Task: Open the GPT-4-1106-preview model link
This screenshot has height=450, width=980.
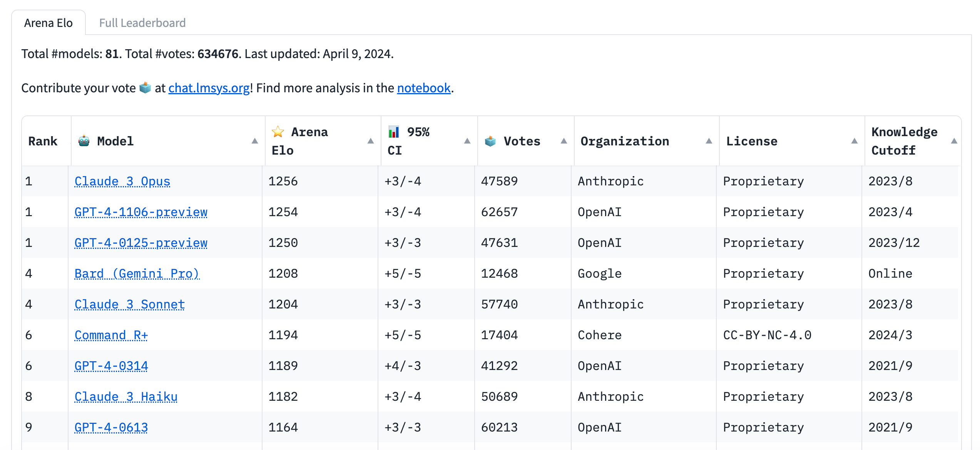Action: coord(141,212)
